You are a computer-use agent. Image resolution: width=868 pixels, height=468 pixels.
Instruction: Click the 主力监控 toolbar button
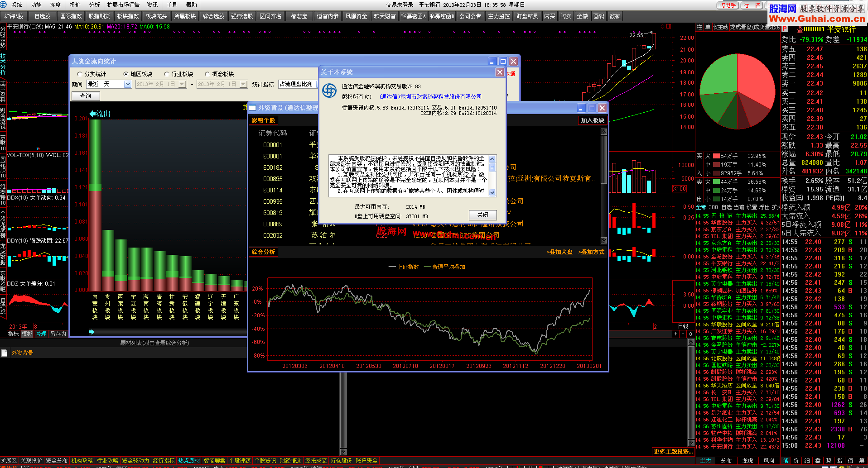(499, 16)
